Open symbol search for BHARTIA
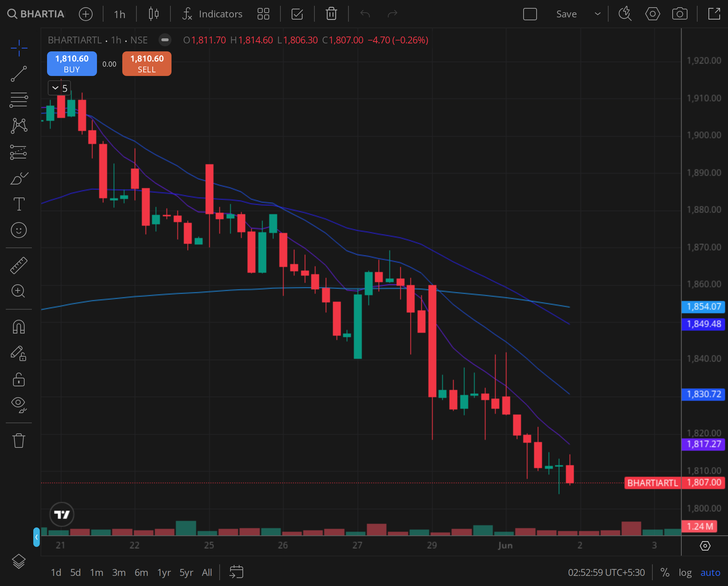The height and width of the screenshot is (586, 728). pyautogui.click(x=36, y=14)
